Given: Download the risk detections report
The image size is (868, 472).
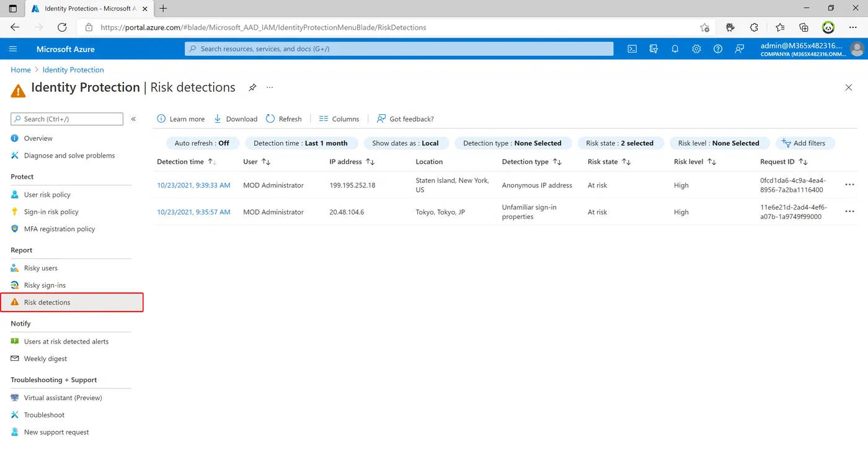Looking at the screenshot, I should pyautogui.click(x=236, y=119).
